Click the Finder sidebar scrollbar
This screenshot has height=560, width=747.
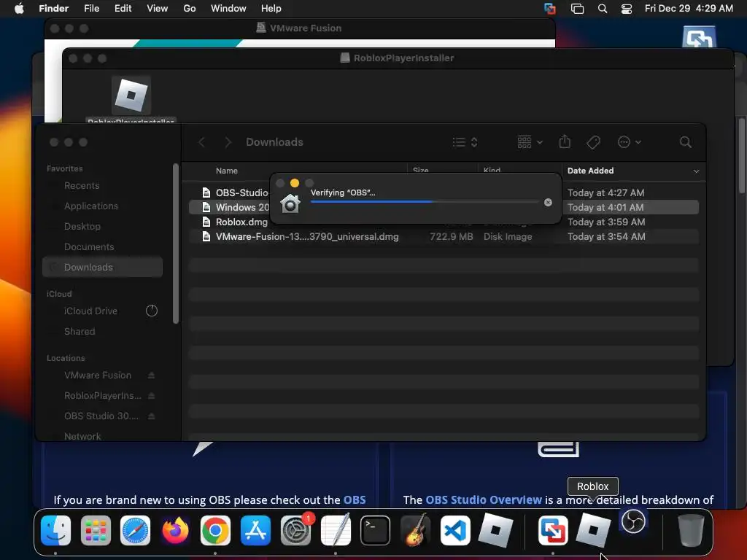(x=176, y=244)
